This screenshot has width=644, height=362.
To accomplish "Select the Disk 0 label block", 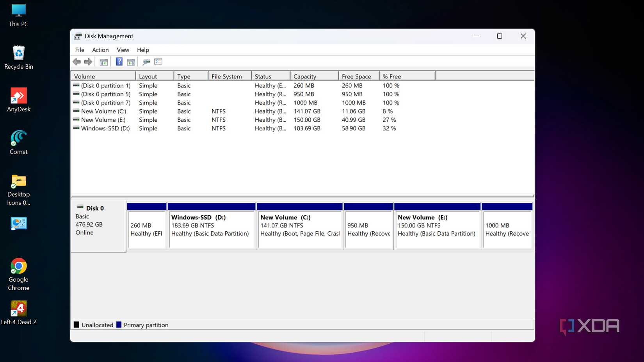I will (x=98, y=226).
